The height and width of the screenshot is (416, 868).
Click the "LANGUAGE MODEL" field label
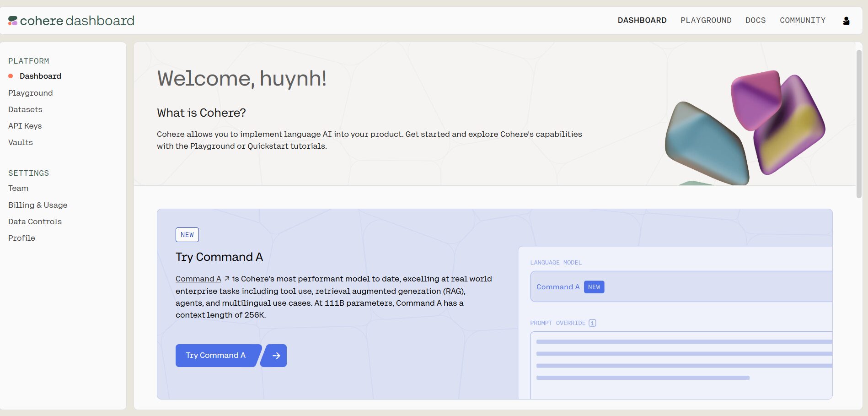[556, 263]
